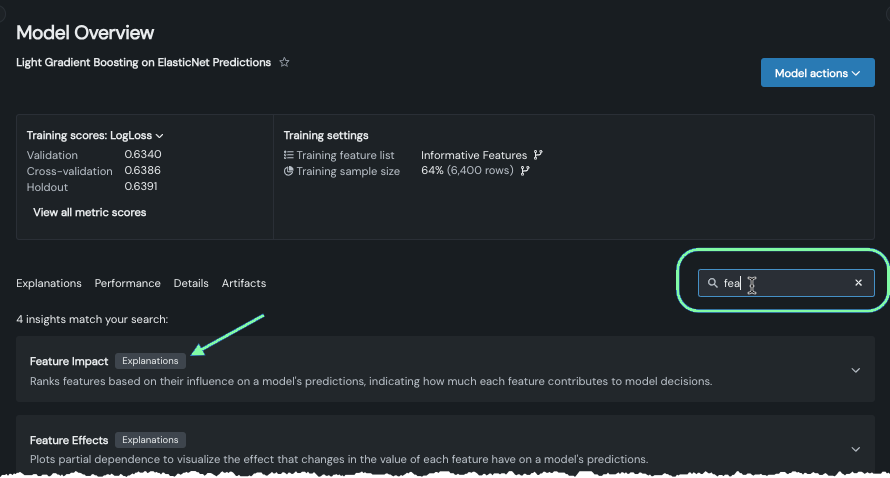Open the Training scores LogLoss dropdown
Image resolution: width=890 pixels, height=478 pixels.
point(160,136)
